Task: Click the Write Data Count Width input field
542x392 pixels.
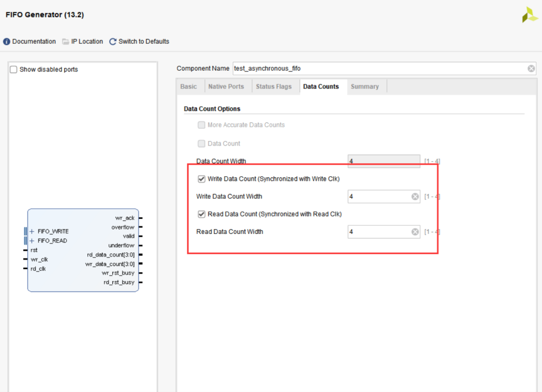Action: [379, 197]
